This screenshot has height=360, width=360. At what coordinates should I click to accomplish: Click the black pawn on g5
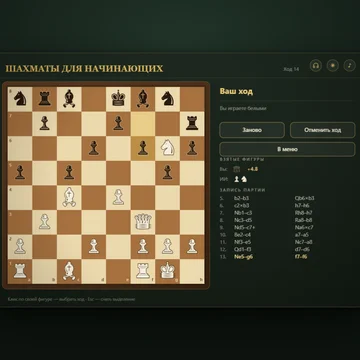(167, 173)
